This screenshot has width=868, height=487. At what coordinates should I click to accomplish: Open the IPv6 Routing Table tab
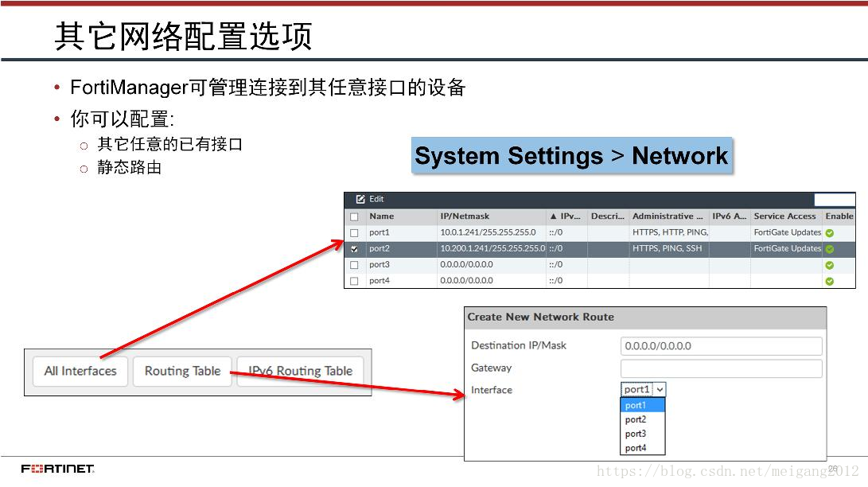[x=301, y=372]
